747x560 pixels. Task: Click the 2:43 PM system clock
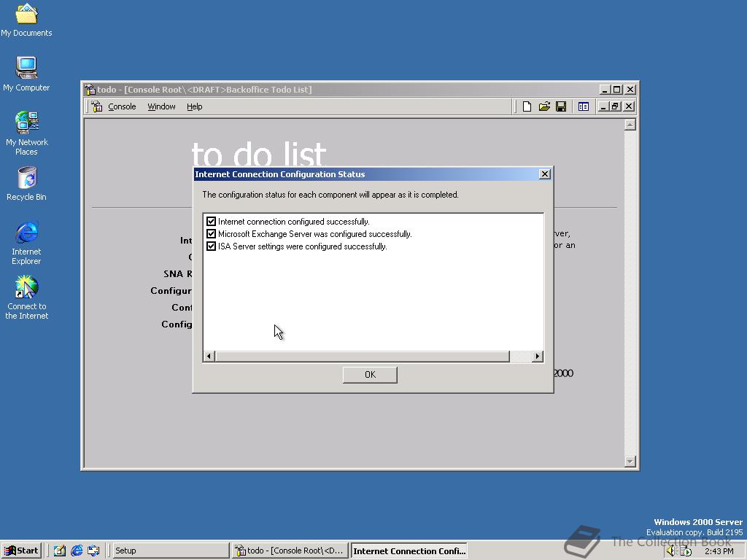coord(719,551)
